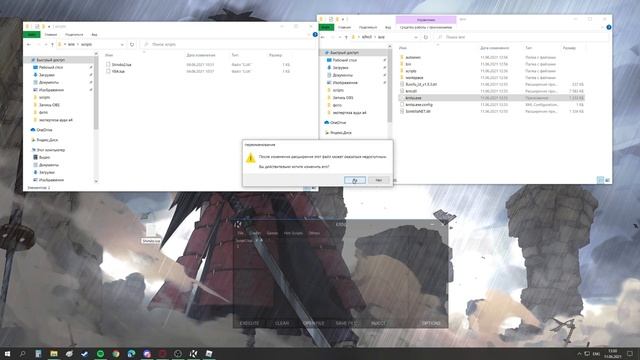This screenshot has height=360, width=640.
Task: Click the Да button in rename dialog
Action: [x=355, y=180]
